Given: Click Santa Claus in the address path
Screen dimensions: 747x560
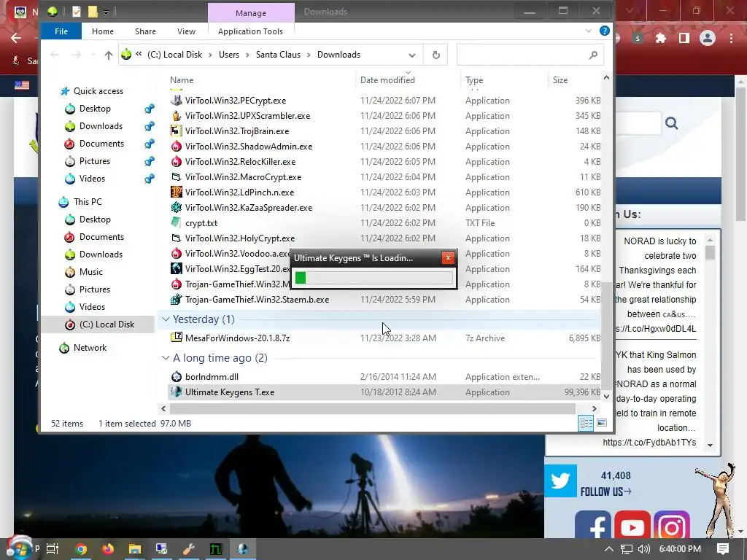Looking at the screenshot, I should pyautogui.click(x=278, y=55).
